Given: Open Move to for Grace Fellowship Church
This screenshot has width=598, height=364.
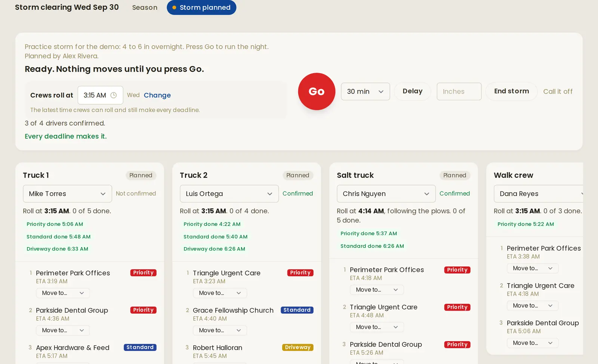Looking at the screenshot, I should [220, 330].
